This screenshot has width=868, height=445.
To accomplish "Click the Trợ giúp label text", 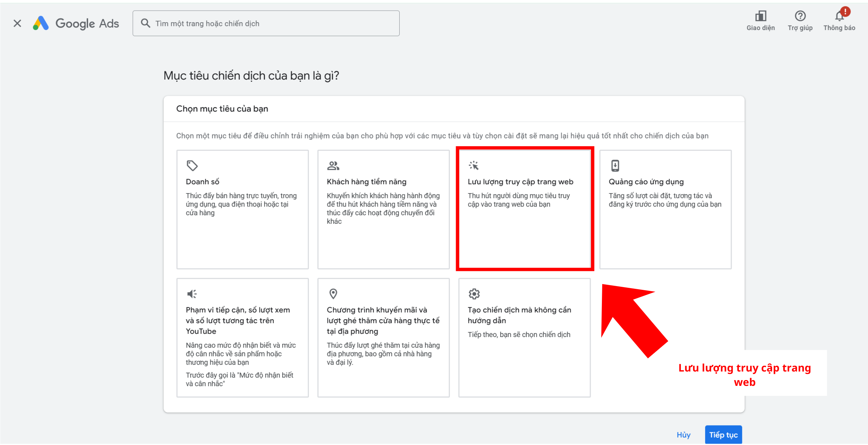I will [800, 28].
